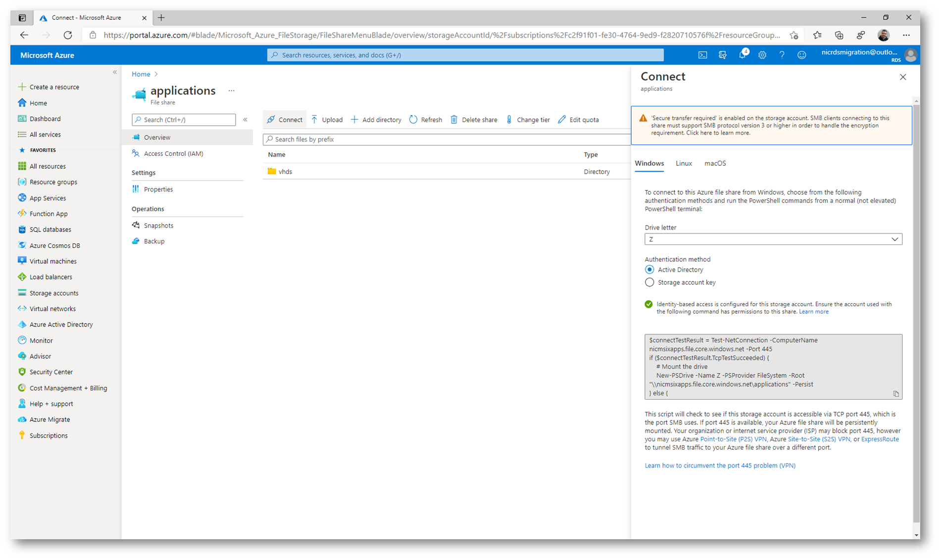Open the vhds directory row
This screenshot has width=941, height=560.
[446, 172]
